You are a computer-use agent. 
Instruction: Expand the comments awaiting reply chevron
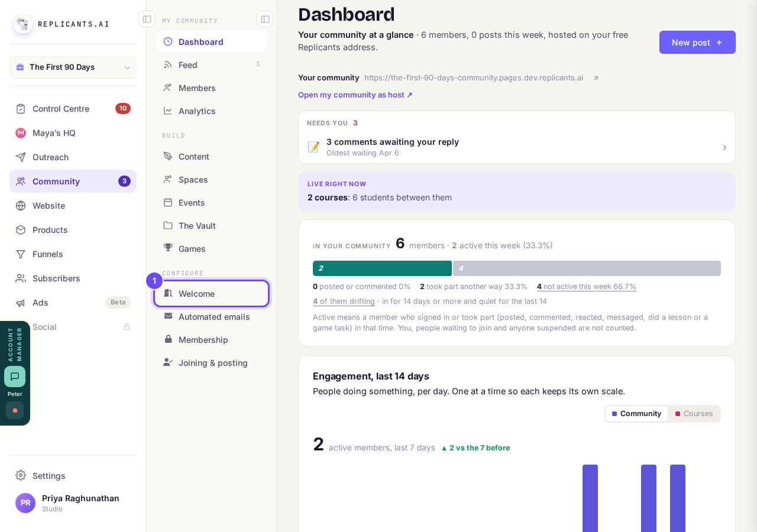pyautogui.click(x=724, y=147)
